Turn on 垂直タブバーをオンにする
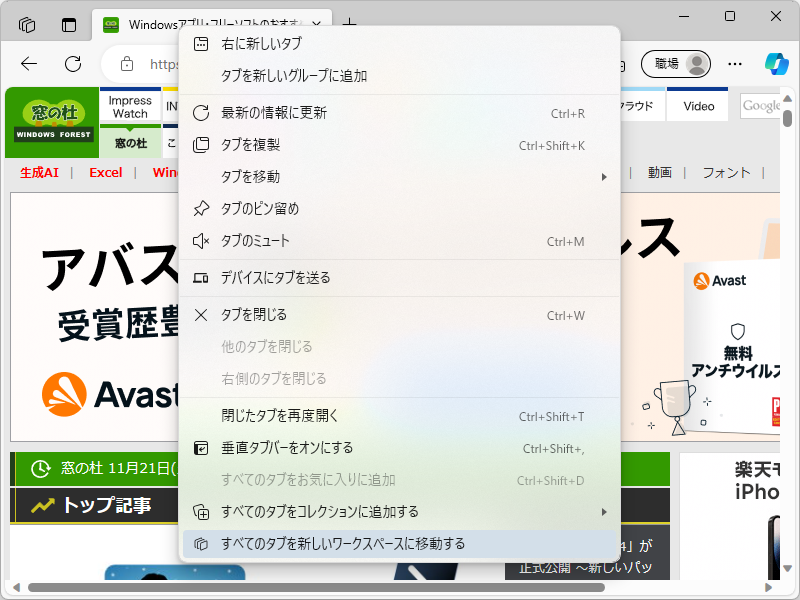This screenshot has height=600, width=800. pos(399,448)
